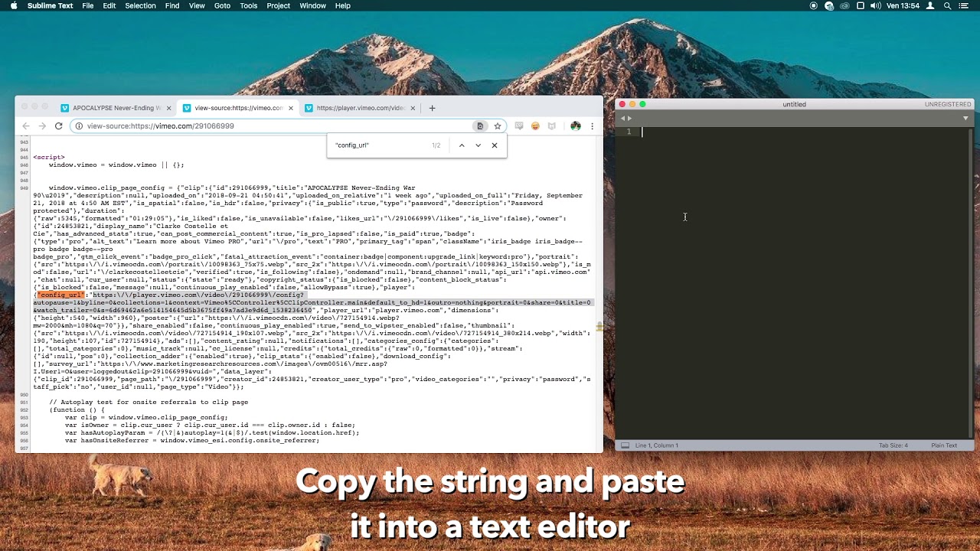Viewport: 980px width, 551px height.
Task: Open the Chrome profile avatar
Action: [x=575, y=126]
